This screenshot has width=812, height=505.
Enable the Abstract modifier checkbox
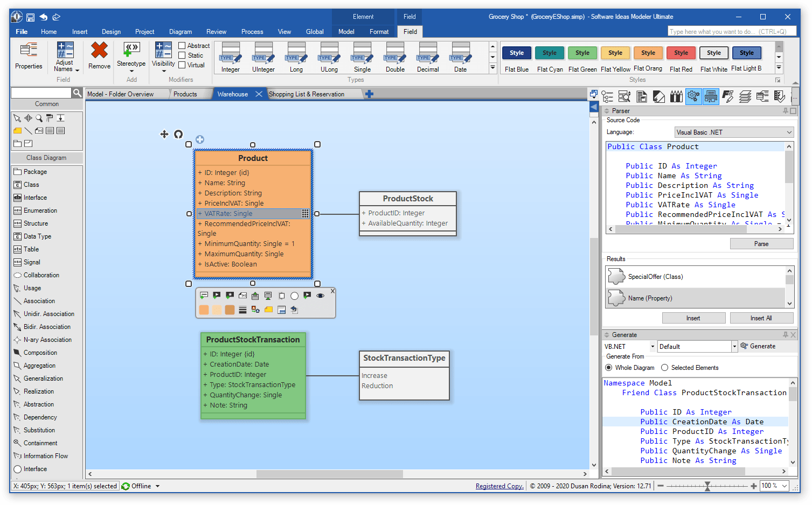pyautogui.click(x=182, y=46)
